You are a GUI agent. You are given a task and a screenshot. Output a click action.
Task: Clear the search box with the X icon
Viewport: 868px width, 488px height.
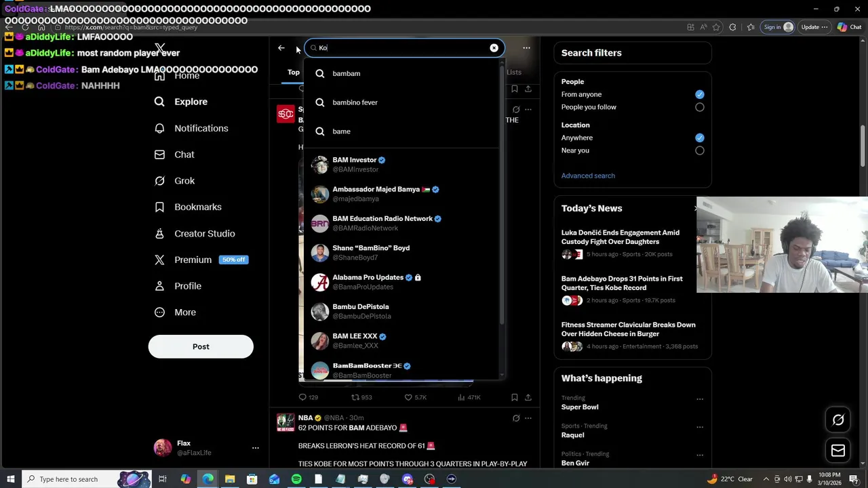(x=494, y=47)
